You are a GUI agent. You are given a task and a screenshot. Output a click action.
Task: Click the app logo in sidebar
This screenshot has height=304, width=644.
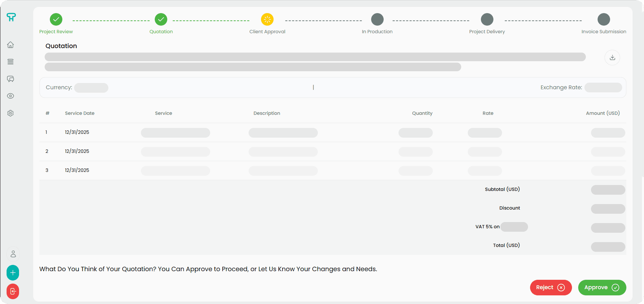[11, 17]
